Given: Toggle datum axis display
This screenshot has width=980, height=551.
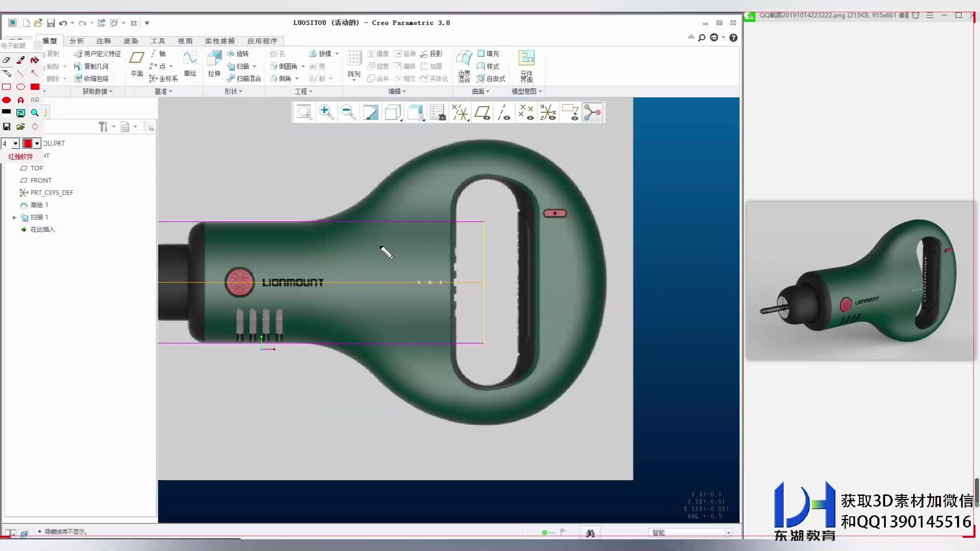Looking at the screenshot, I should (504, 112).
